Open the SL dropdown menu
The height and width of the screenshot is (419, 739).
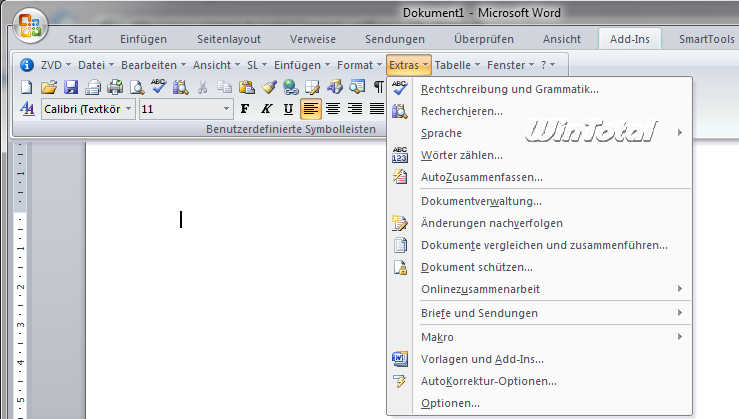click(x=257, y=65)
